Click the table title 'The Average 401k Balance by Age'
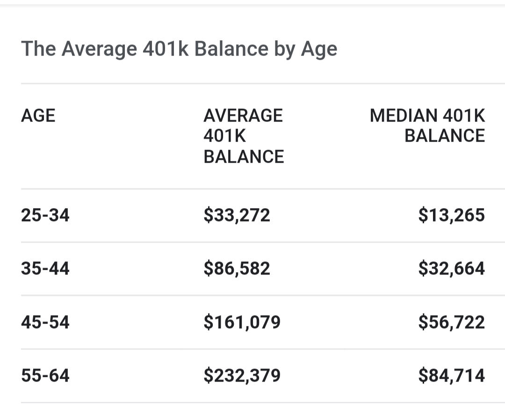Screen dimensions: 505x420 point(179,49)
